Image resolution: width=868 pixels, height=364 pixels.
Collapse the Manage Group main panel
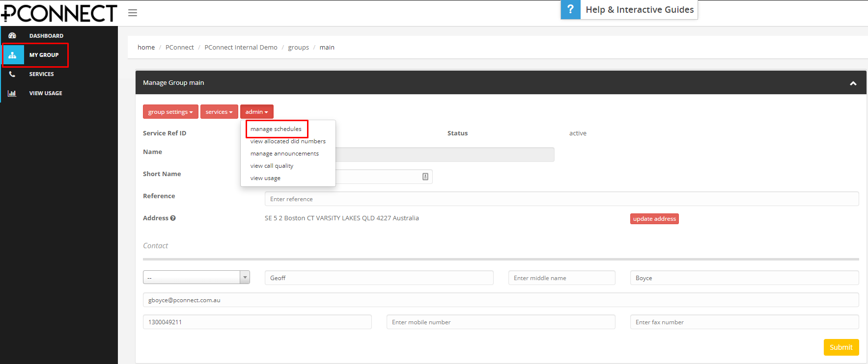click(853, 83)
